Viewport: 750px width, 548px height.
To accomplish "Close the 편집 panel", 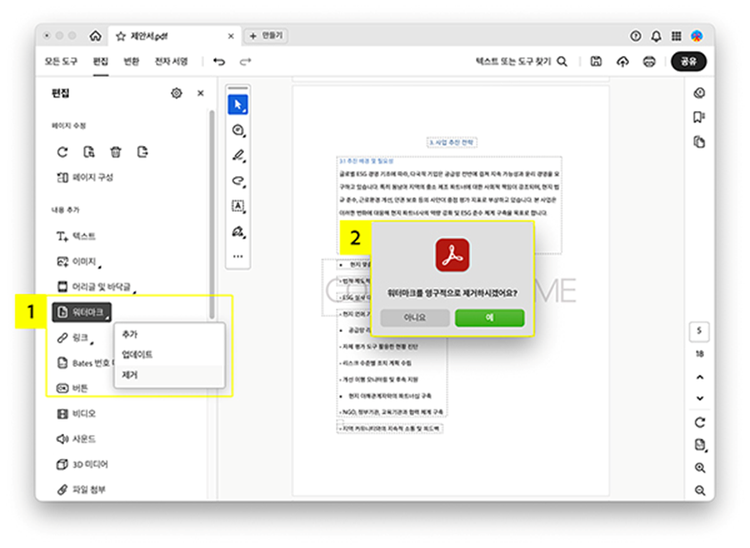I will pos(200,93).
